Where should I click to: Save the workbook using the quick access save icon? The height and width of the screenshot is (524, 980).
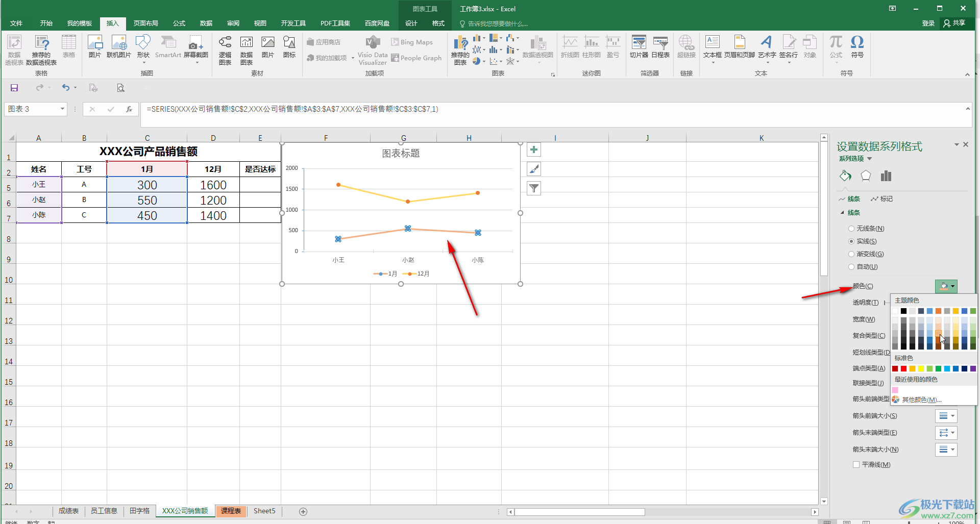[x=14, y=88]
